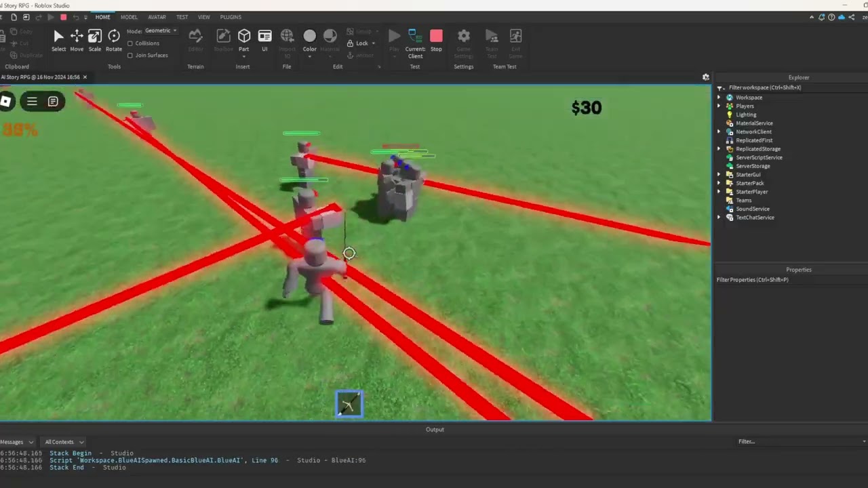The width and height of the screenshot is (868, 488).
Task: Expand the StarterPack tree node
Action: [719, 183]
